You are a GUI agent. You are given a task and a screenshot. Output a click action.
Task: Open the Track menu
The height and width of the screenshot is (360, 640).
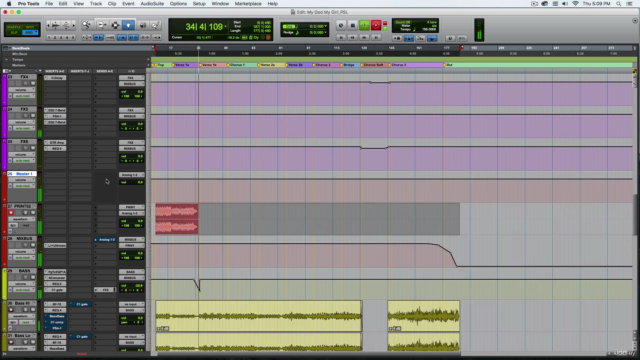96,4
